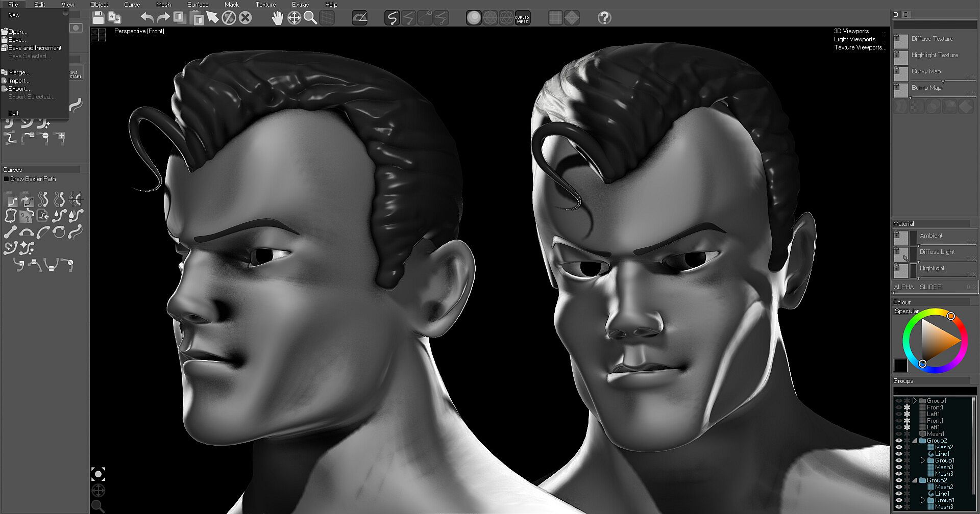Click the Redo arrow in the toolbar

point(163,18)
